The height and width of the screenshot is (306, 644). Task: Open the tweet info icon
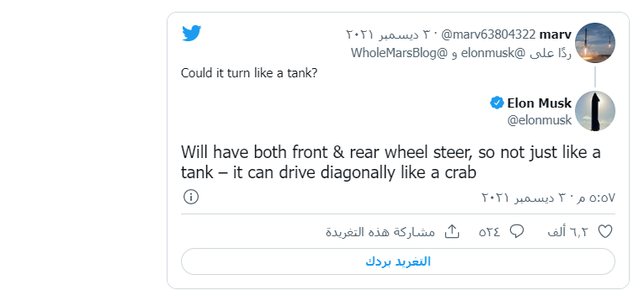coord(191,197)
